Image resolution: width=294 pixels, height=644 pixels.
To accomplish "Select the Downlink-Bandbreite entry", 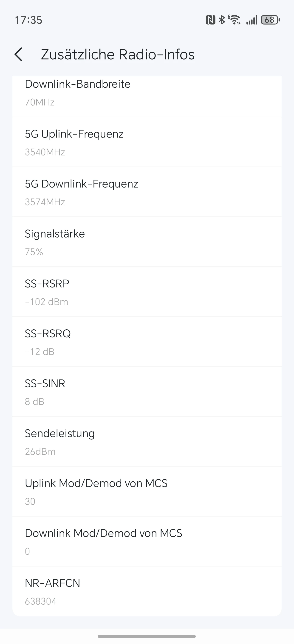I will (x=147, y=93).
